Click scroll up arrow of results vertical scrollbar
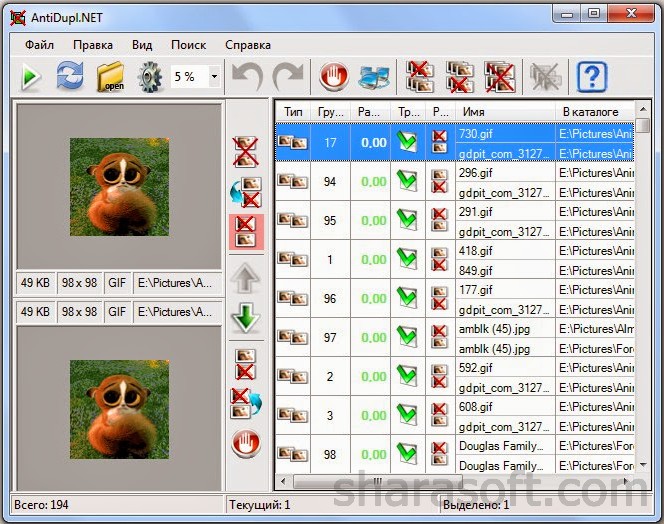Viewport: 664px width, 524px height. [x=643, y=109]
